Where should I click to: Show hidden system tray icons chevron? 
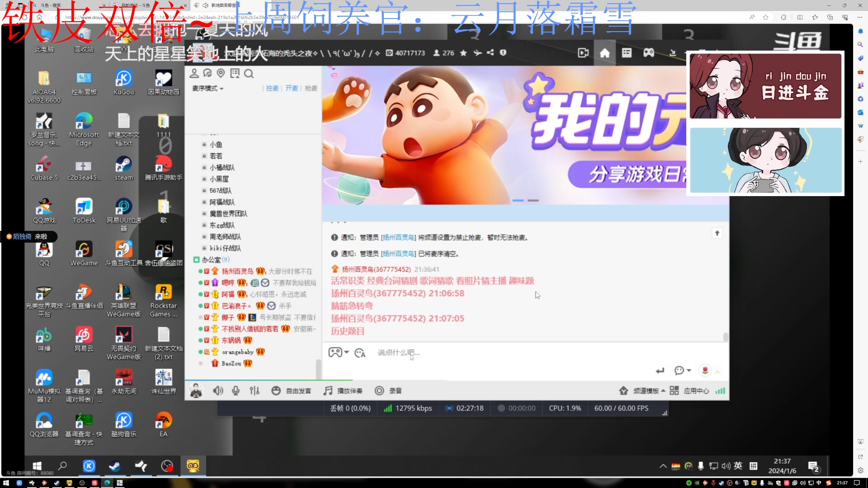tap(663, 466)
